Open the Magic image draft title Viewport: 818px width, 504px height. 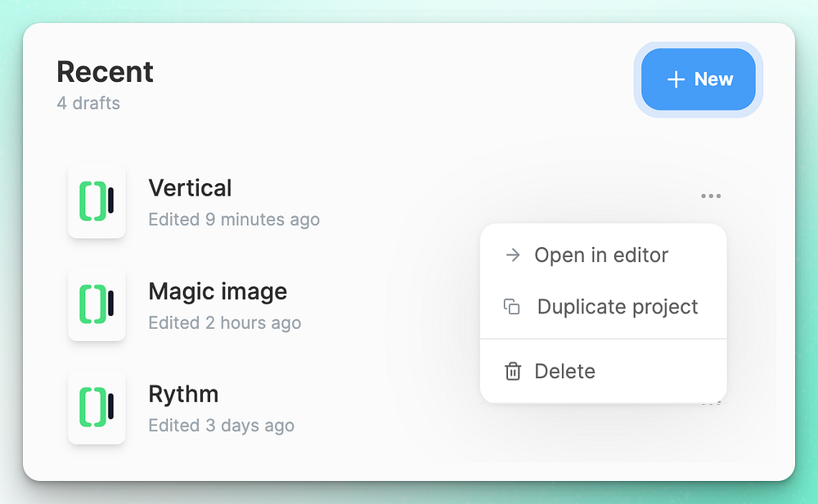pos(218,291)
